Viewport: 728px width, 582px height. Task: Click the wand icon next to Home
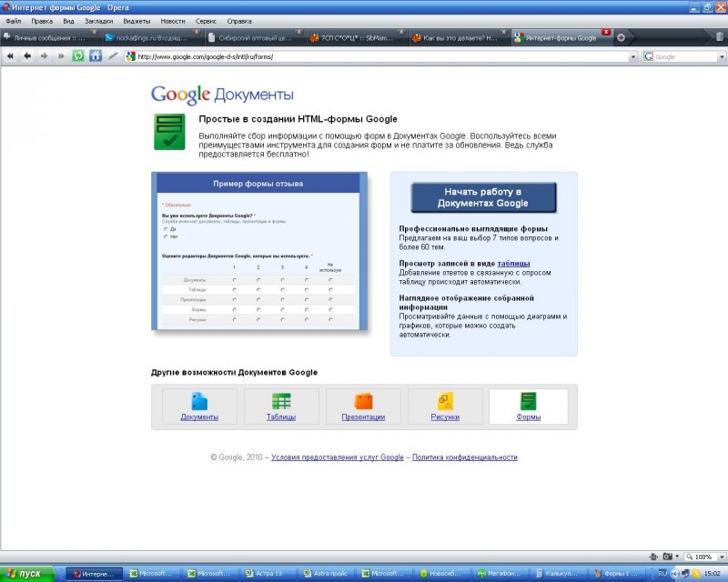click(x=113, y=56)
